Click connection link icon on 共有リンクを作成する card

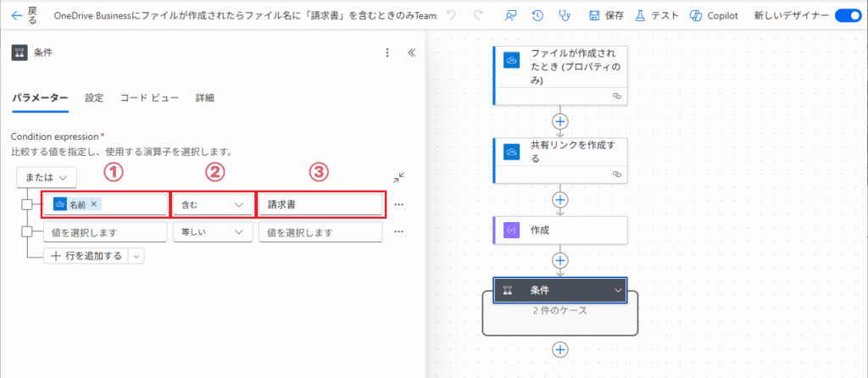pyautogui.click(x=617, y=174)
